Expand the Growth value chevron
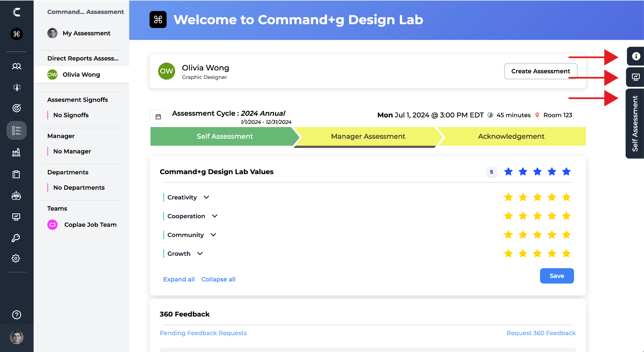The width and height of the screenshot is (644, 352). (x=200, y=254)
